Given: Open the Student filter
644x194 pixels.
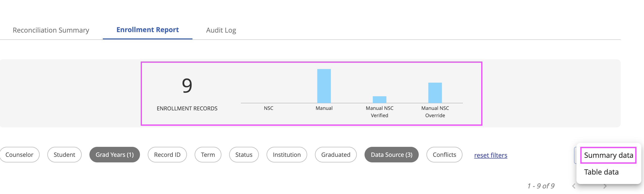Looking at the screenshot, I should (x=64, y=155).
